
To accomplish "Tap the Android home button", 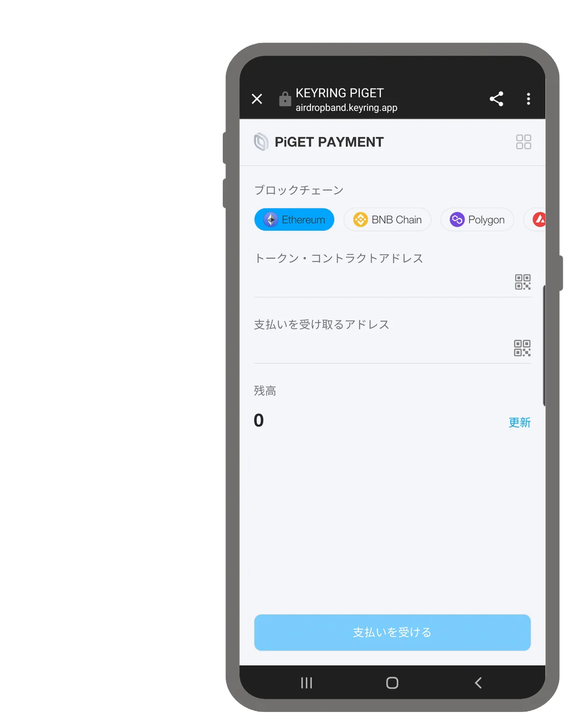I will (392, 683).
